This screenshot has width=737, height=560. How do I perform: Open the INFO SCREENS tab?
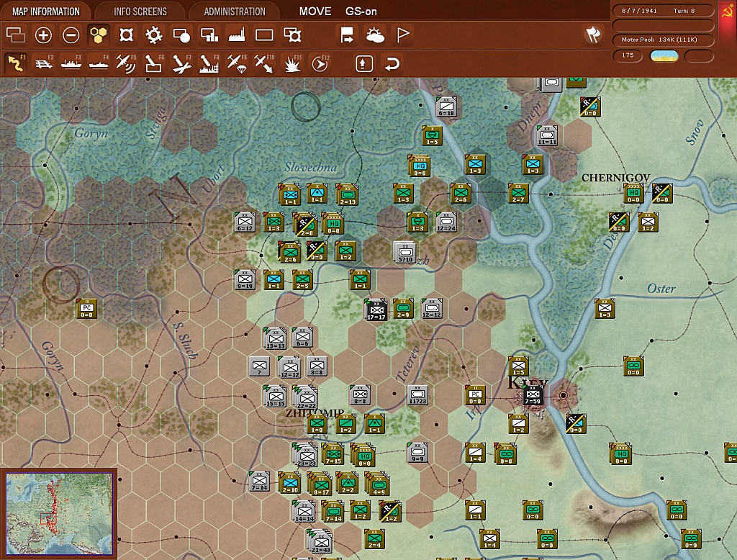(140, 12)
